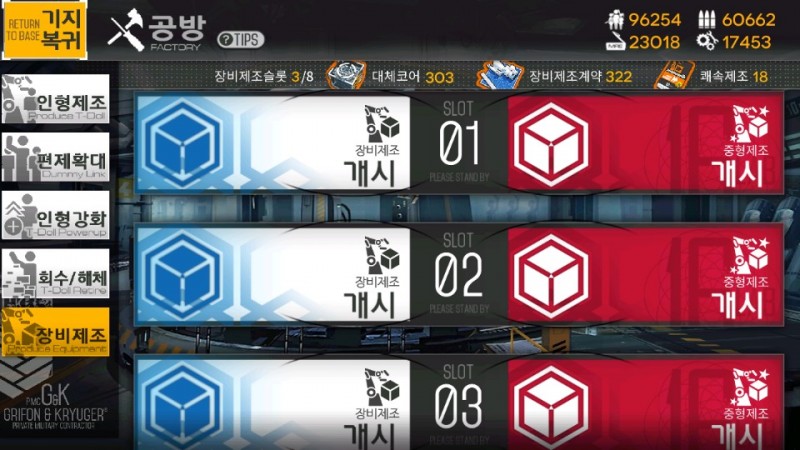800x450 pixels.
Task: Open the TIPS help bubble
Action: click(x=240, y=39)
